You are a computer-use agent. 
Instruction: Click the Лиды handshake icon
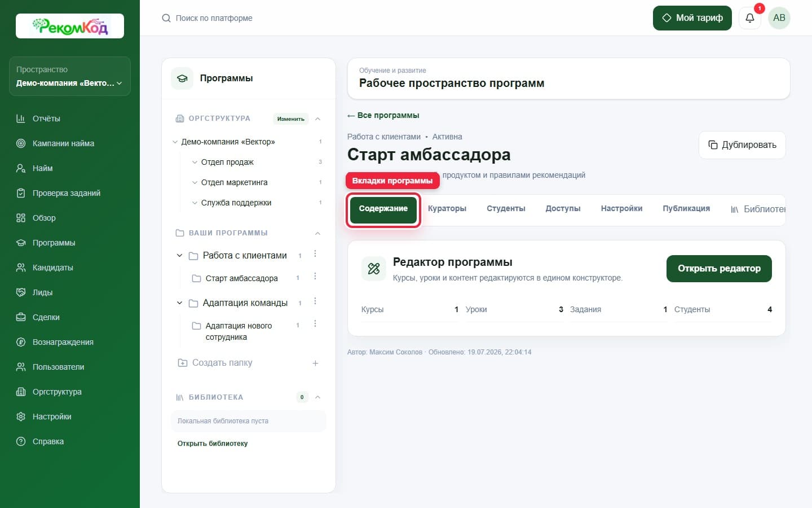click(x=21, y=292)
